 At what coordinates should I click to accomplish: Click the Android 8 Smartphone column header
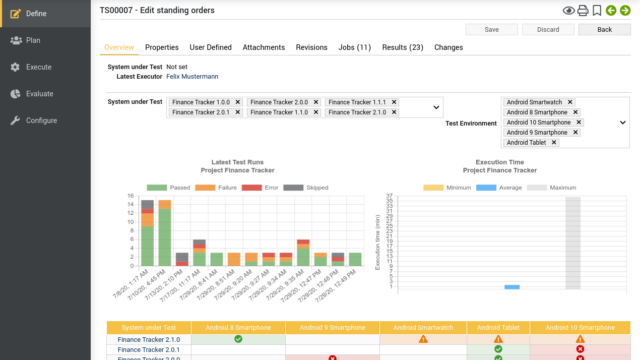pyautogui.click(x=238, y=327)
